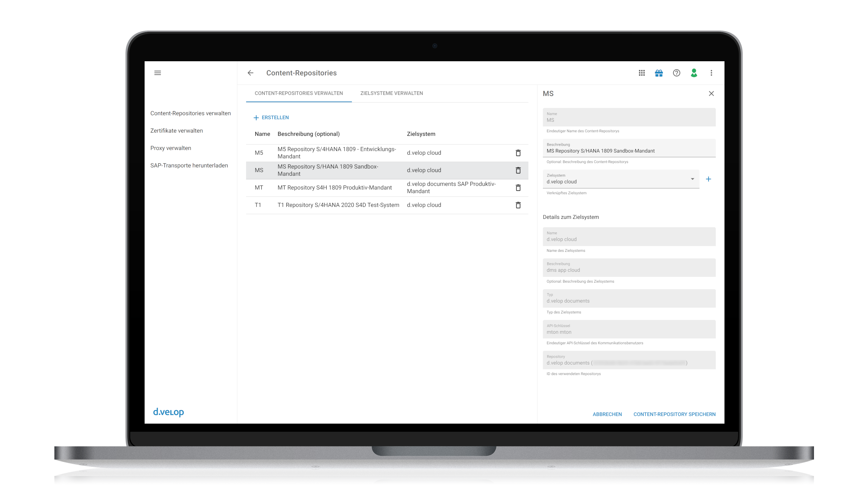Delete the MS repository row

pyautogui.click(x=518, y=170)
